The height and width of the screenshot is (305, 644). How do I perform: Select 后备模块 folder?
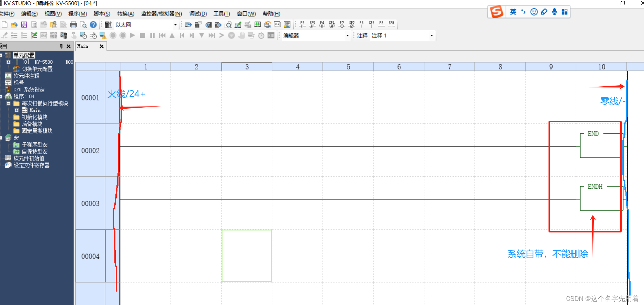tap(32, 124)
